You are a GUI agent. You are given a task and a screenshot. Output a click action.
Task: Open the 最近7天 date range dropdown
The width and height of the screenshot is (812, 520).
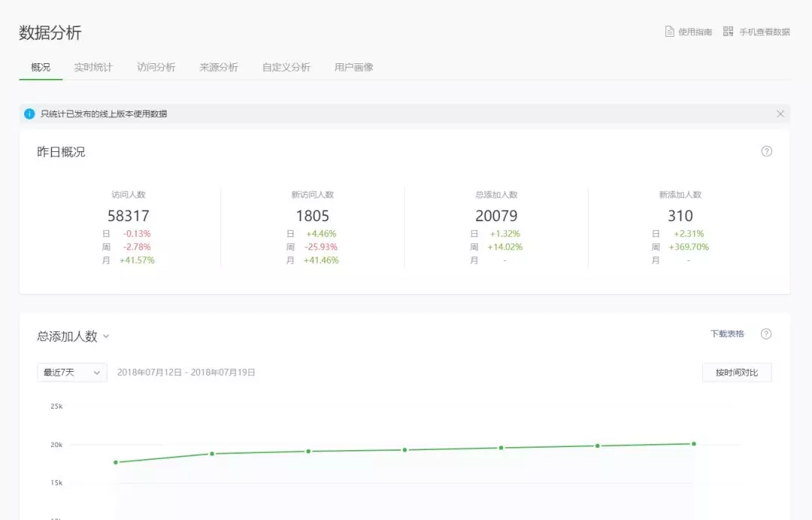point(72,373)
